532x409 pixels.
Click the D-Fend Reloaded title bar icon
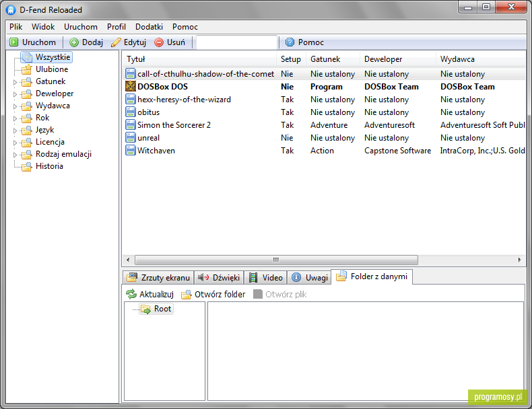pos(11,10)
